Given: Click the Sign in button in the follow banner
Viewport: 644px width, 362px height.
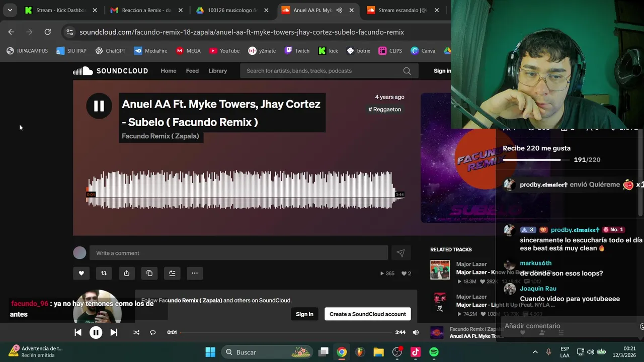Looking at the screenshot, I should tap(304, 314).
